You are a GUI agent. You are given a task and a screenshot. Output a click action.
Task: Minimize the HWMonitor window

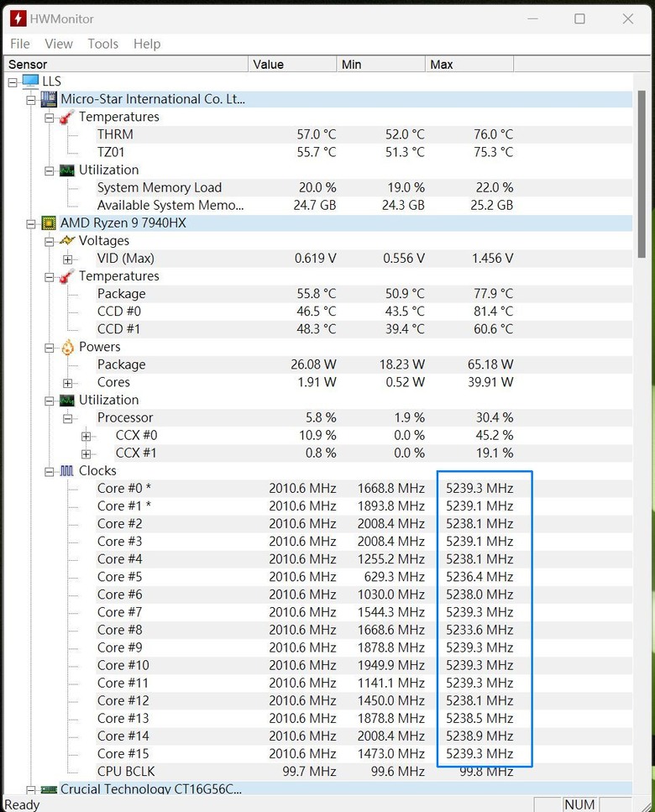pyautogui.click(x=532, y=19)
